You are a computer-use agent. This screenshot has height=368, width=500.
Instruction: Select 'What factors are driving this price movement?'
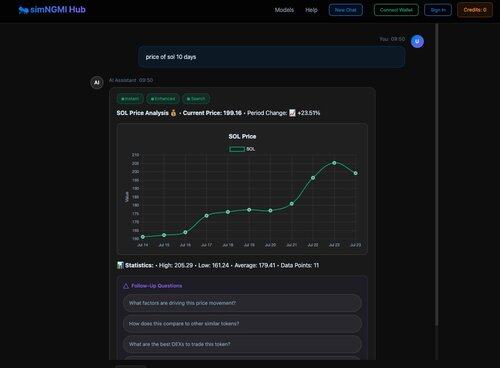[242, 303]
